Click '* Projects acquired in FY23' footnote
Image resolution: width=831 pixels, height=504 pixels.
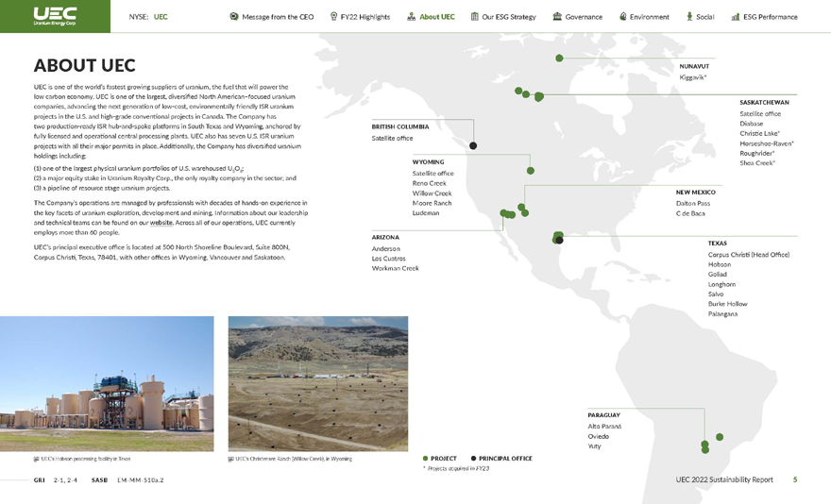coord(456,468)
